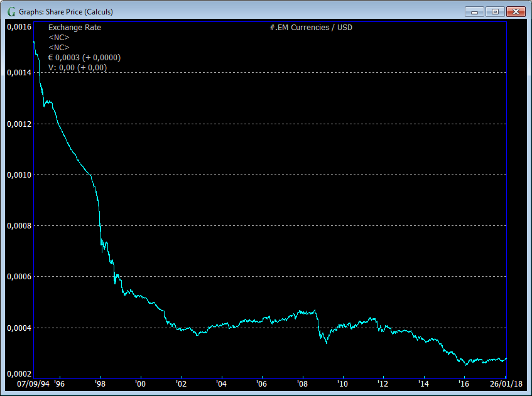Select the '#.EM Currencies / USD' chart title

point(311,28)
